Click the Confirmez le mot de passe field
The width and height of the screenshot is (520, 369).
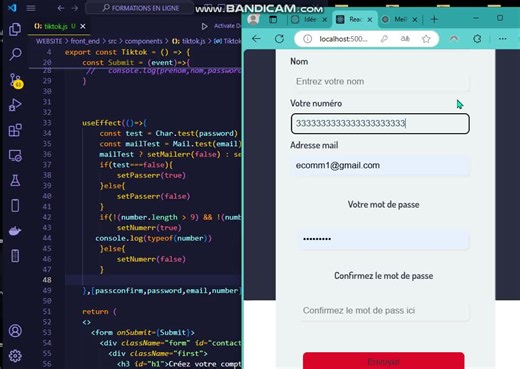coord(383,311)
